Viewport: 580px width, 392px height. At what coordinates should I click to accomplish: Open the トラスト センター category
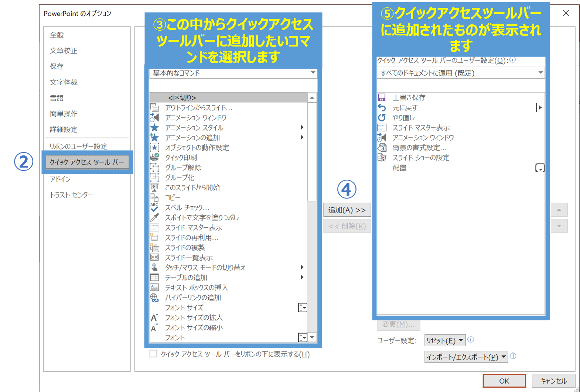click(71, 195)
